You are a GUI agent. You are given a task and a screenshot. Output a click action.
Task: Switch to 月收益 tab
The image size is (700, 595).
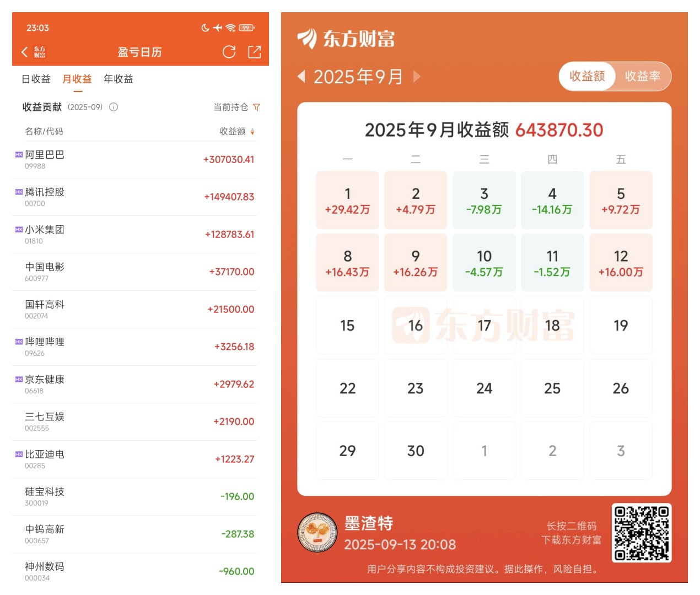[x=77, y=79]
